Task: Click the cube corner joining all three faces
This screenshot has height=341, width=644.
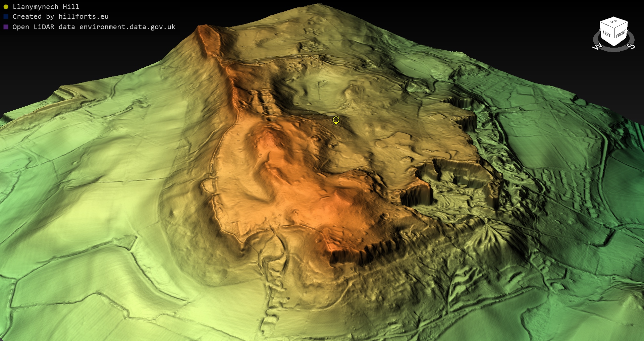Action: [614, 29]
